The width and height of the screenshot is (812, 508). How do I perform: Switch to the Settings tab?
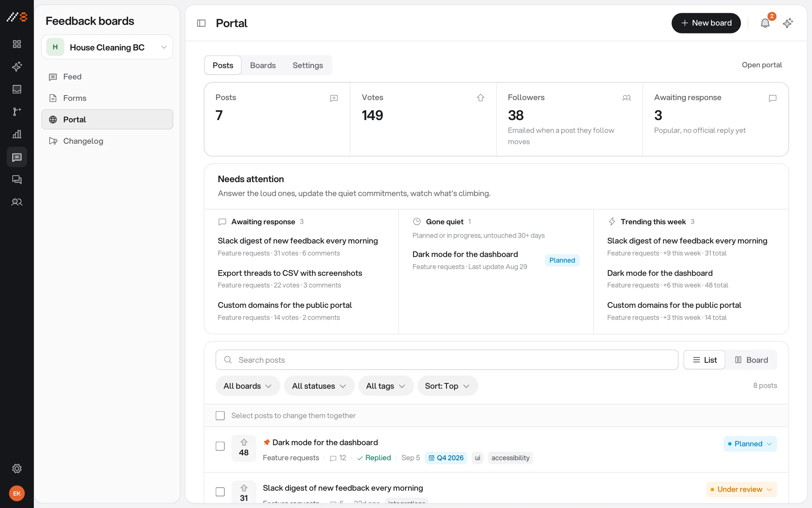click(308, 65)
